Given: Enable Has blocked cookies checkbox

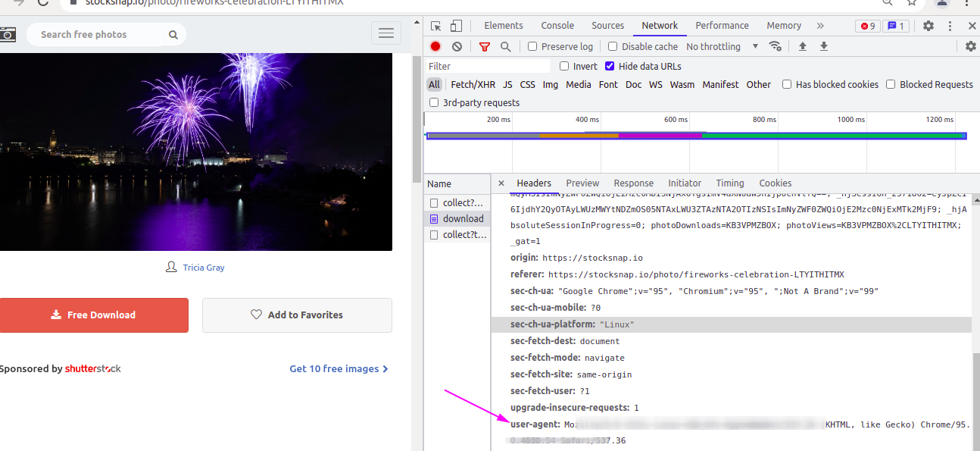Looking at the screenshot, I should click(x=787, y=84).
